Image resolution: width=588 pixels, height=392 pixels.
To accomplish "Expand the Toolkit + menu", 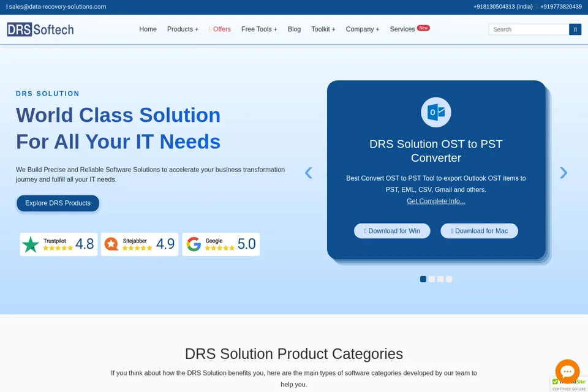I will tap(323, 29).
